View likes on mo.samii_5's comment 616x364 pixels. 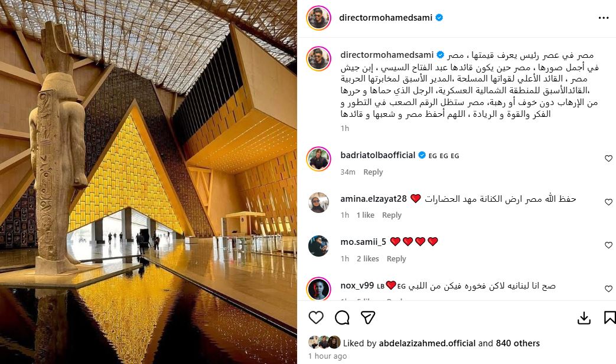pos(368,258)
